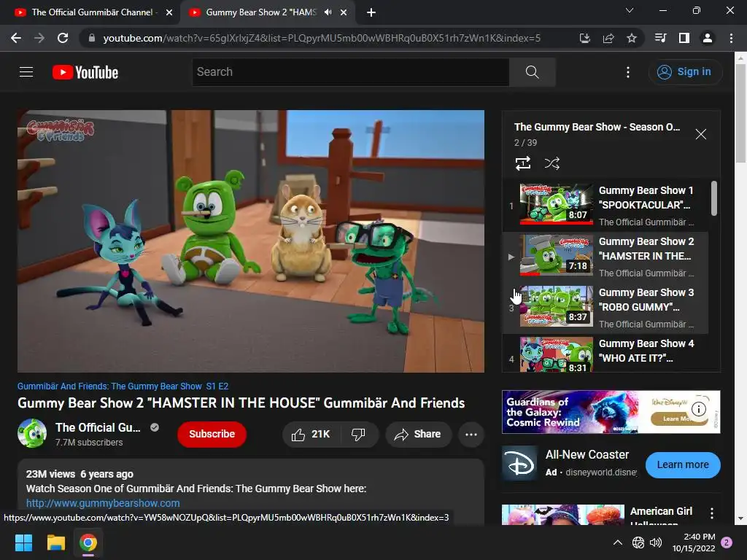This screenshot has height=560, width=747.
Task: Open the Gummy Bear Show S1 E2 link
Action: pos(123,386)
